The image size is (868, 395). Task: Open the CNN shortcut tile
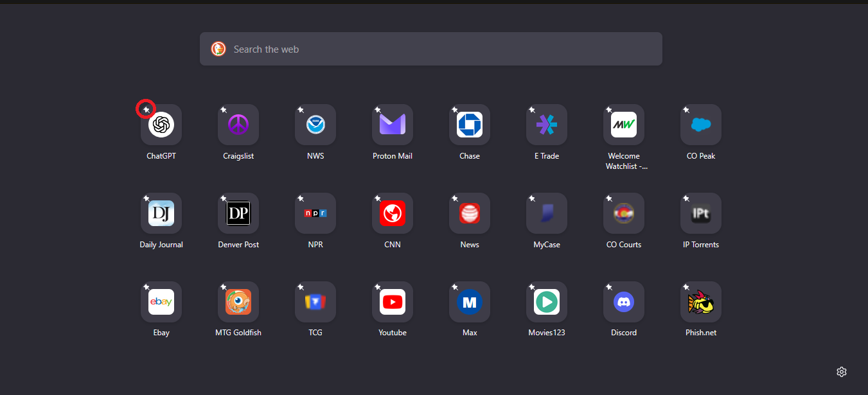[393, 213]
